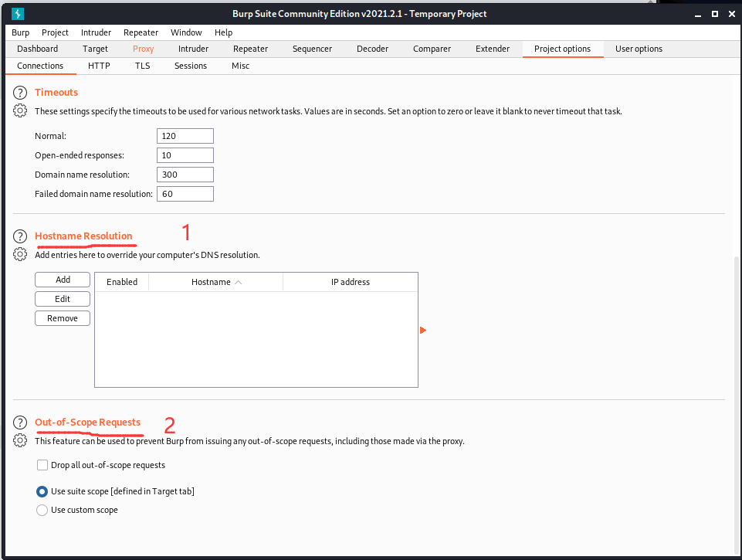Switch to the Intruder tool tab
This screenshot has width=742, height=560.
click(x=193, y=49)
